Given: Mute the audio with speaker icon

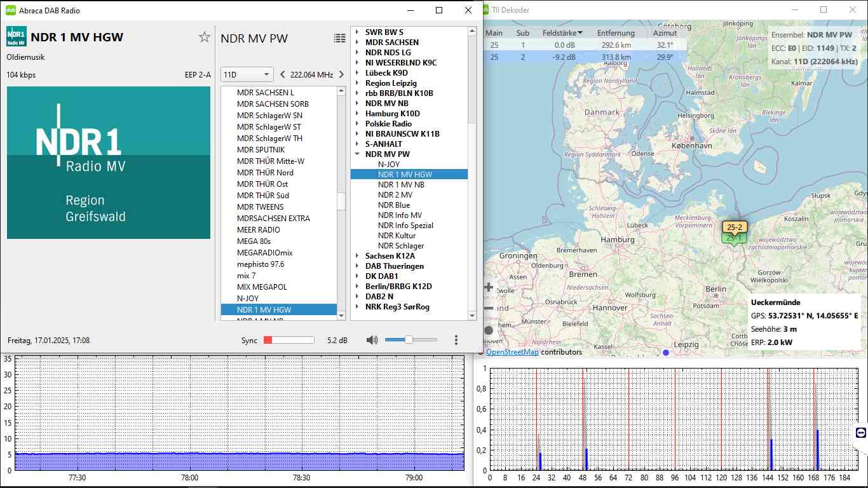Looking at the screenshot, I should [372, 340].
